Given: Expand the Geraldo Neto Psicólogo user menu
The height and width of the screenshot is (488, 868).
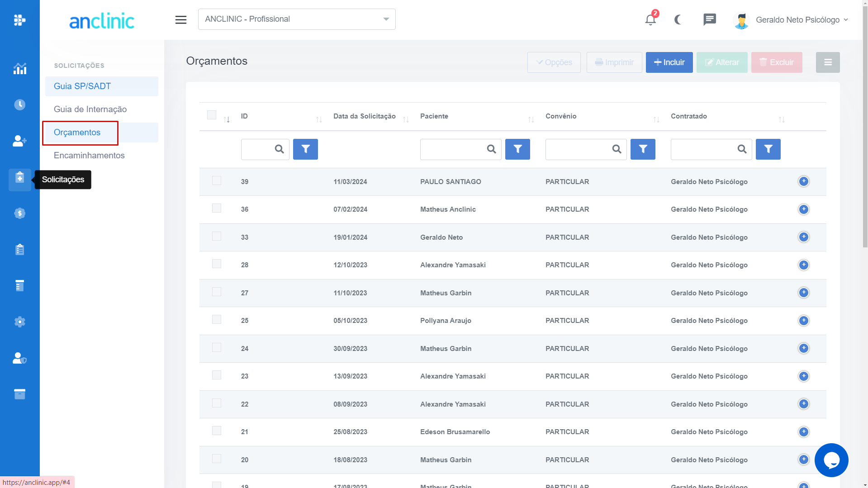Looking at the screenshot, I should pyautogui.click(x=802, y=20).
